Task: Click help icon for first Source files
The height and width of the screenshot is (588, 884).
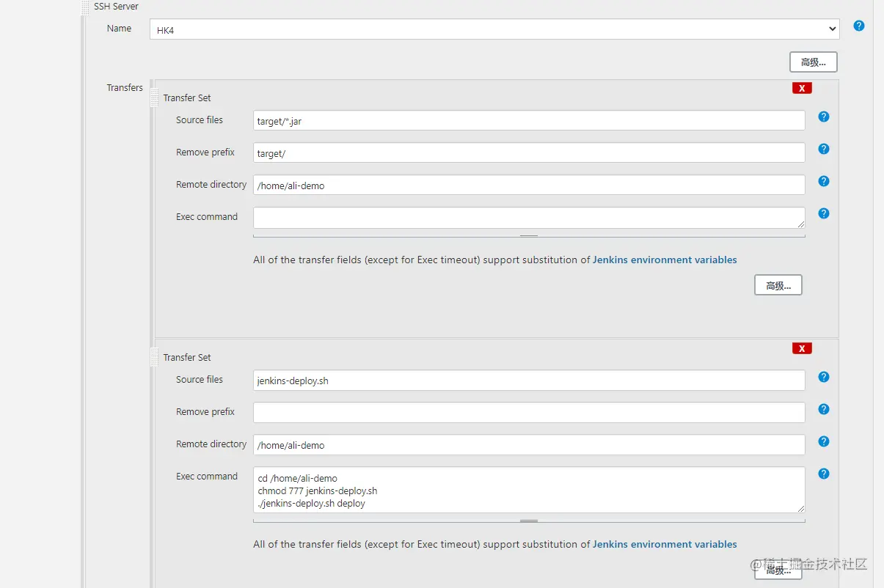Action: pyautogui.click(x=824, y=117)
